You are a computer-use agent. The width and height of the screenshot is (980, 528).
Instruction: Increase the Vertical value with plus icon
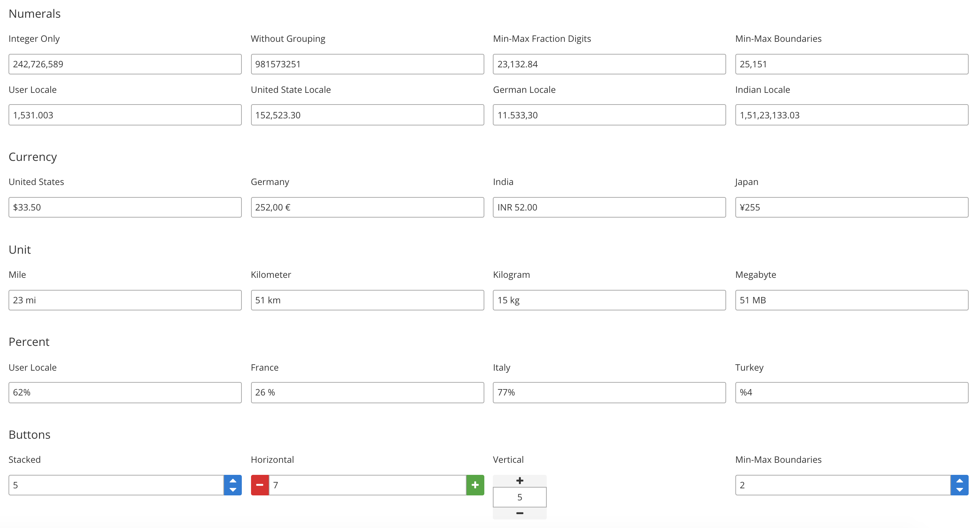point(519,481)
